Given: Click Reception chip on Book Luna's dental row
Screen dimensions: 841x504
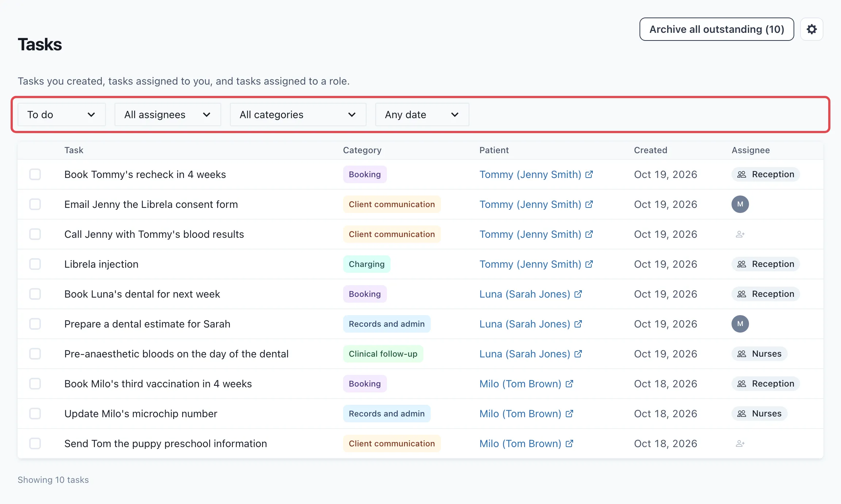Looking at the screenshot, I should tap(765, 294).
